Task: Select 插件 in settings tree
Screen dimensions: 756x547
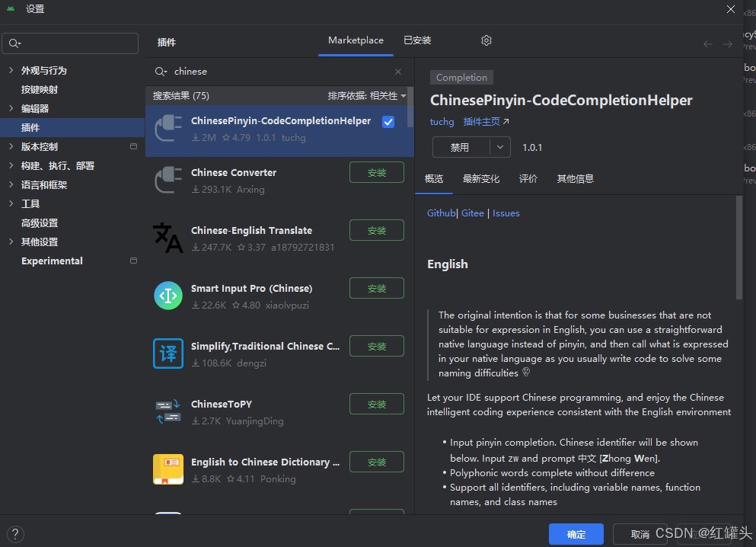Action: point(72,128)
